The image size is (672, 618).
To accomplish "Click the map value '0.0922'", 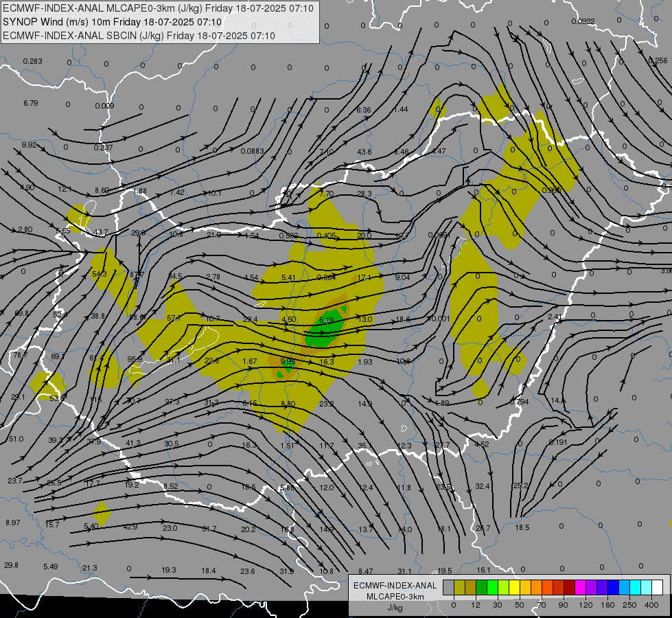I will [x=583, y=21].
